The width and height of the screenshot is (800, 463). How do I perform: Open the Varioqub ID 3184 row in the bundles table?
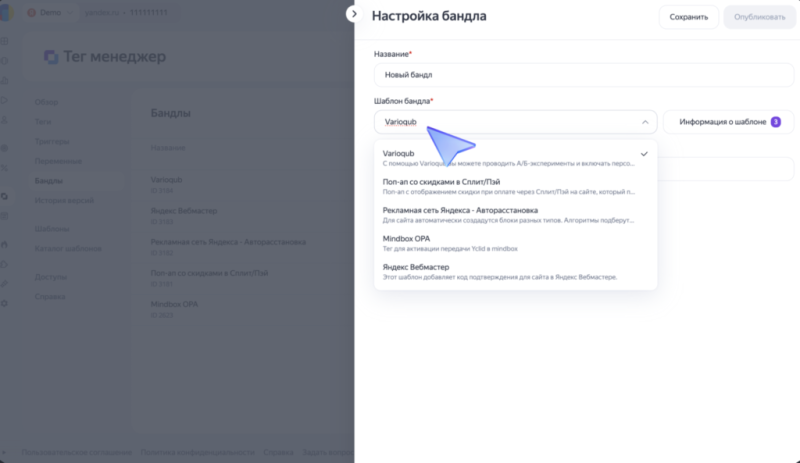click(244, 185)
